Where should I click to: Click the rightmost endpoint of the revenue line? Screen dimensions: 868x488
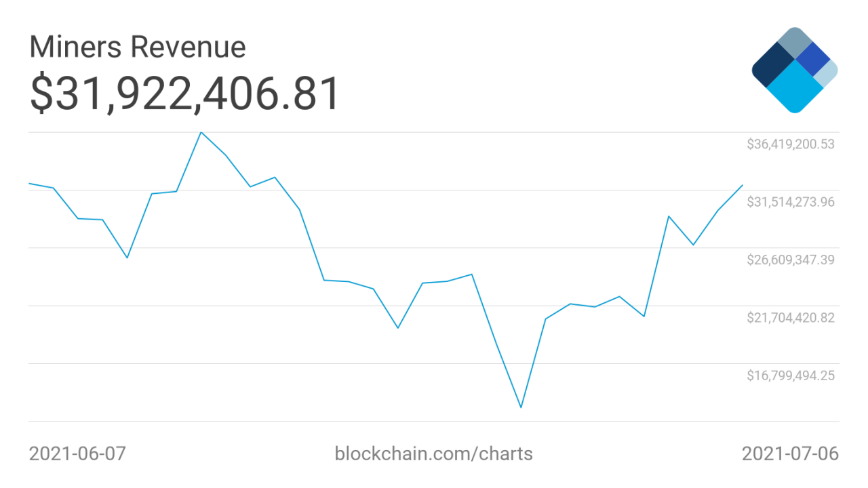[743, 185]
